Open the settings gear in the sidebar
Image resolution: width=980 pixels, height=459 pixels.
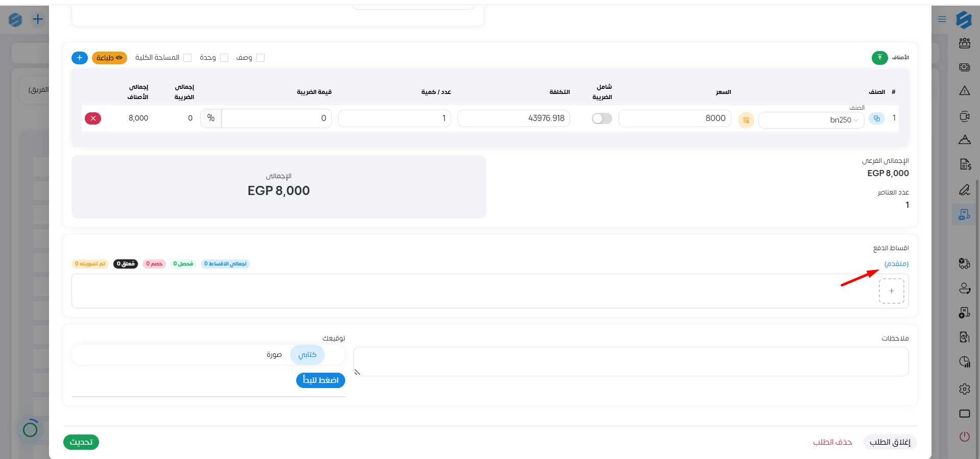coord(964,389)
